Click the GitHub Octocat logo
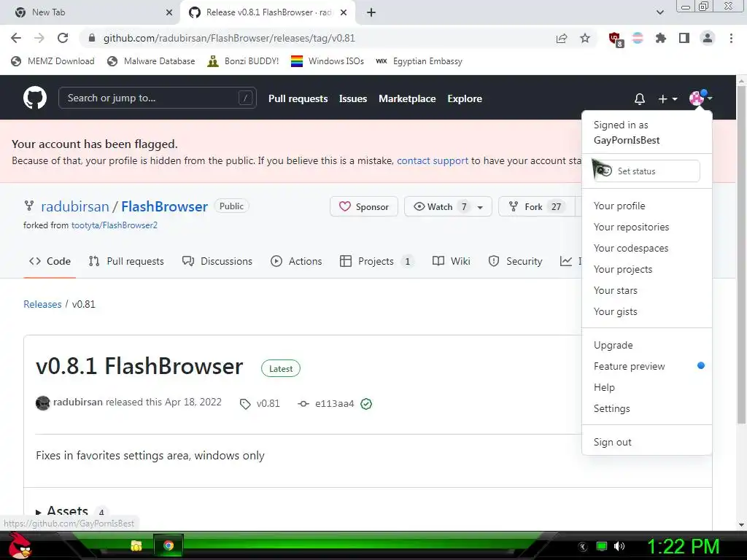Viewport: 747px width, 560px height. point(35,98)
